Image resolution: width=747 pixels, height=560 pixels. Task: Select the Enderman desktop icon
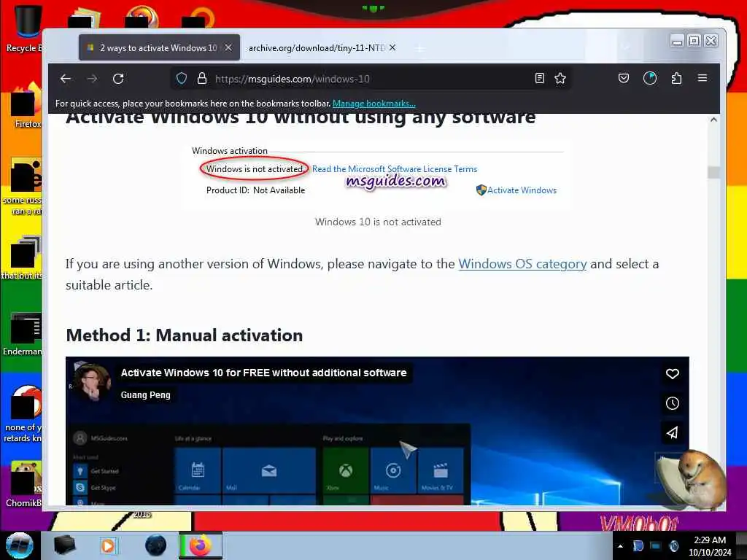coord(23,334)
